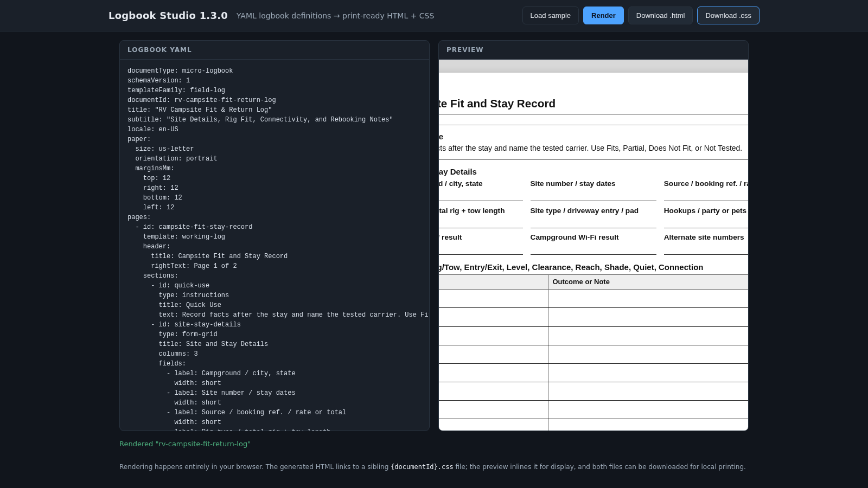Click the 'Hookups / party or pets' preview label
Screen dimensions: 868x488
pos(705,211)
